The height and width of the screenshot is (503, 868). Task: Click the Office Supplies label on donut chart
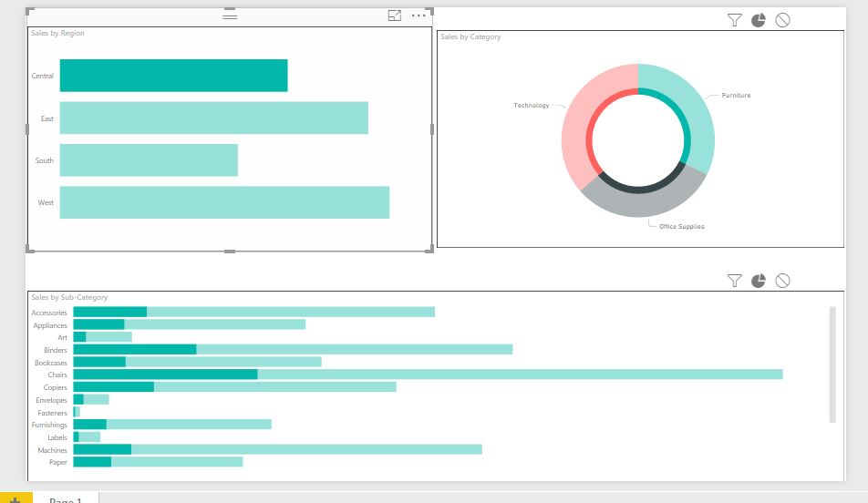(x=682, y=226)
